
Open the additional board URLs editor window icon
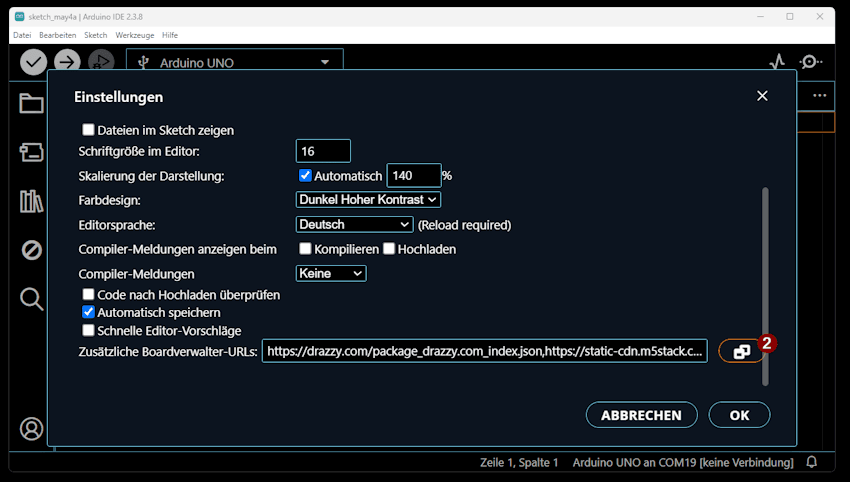(x=742, y=351)
